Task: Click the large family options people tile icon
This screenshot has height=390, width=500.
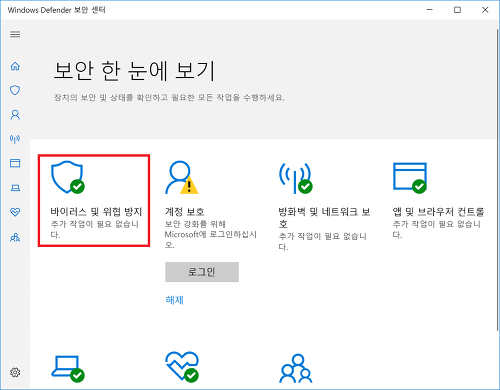Action: [x=296, y=368]
